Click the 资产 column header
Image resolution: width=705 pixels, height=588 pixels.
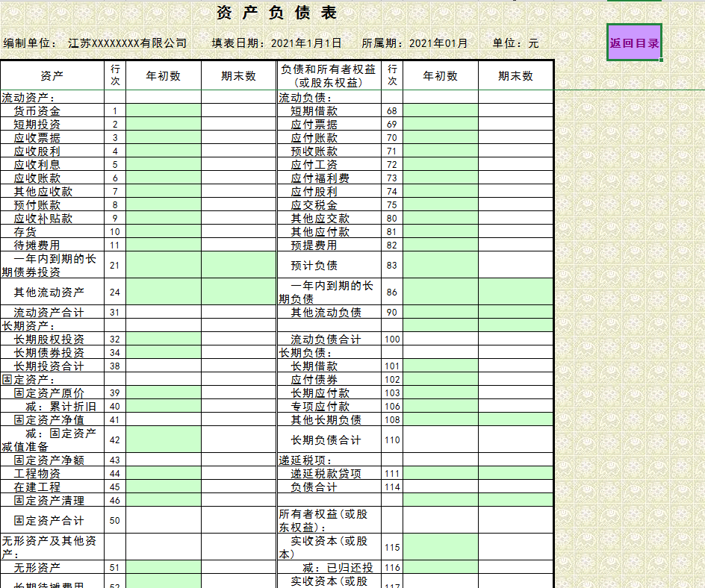click(x=50, y=75)
